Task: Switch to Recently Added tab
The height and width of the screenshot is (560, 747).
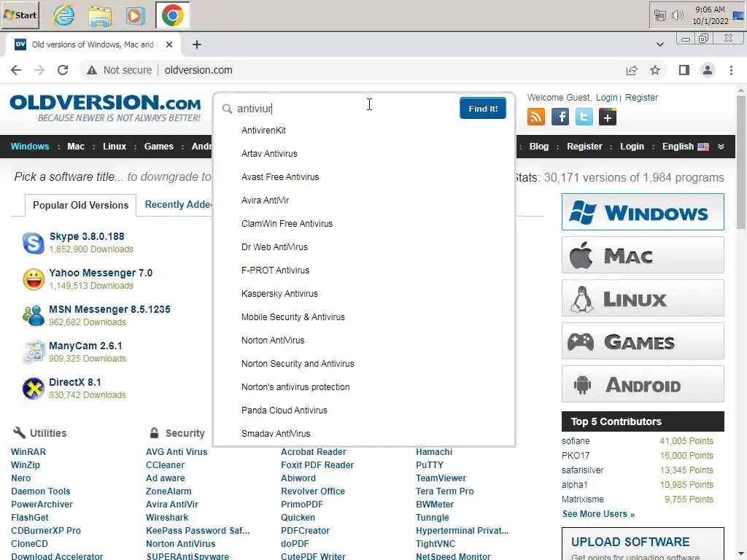Action: click(x=178, y=205)
